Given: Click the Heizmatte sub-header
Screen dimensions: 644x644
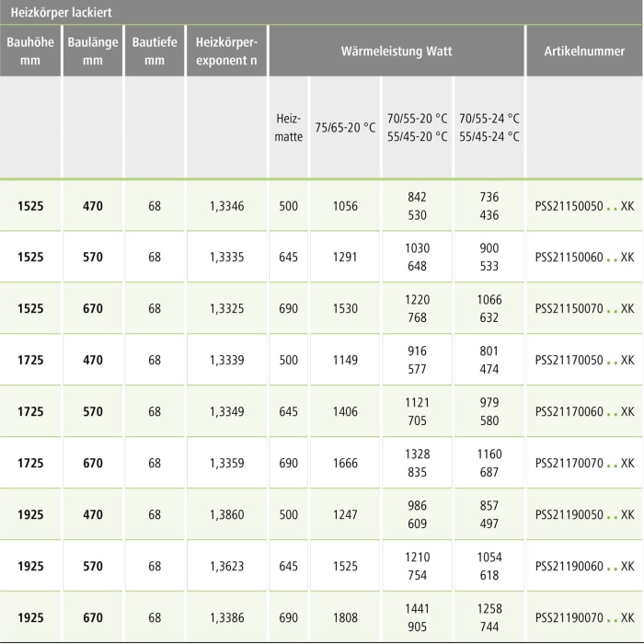Looking at the screenshot, I should (288, 128).
